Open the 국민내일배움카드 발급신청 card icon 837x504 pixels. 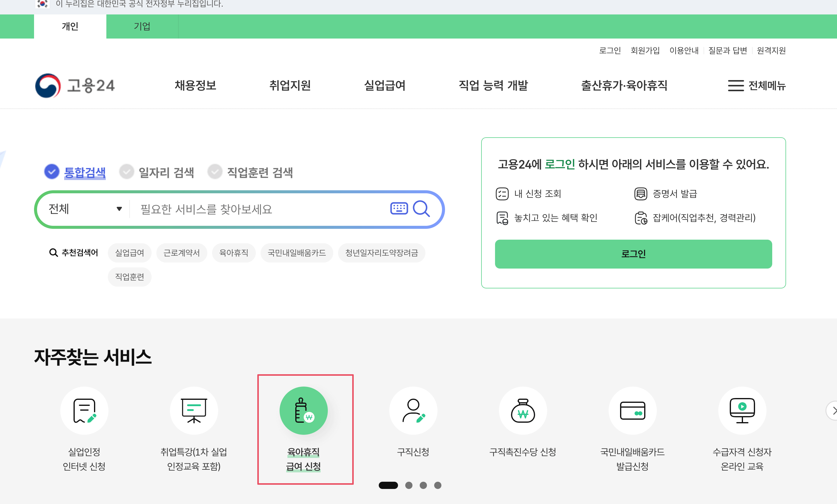[x=632, y=411]
